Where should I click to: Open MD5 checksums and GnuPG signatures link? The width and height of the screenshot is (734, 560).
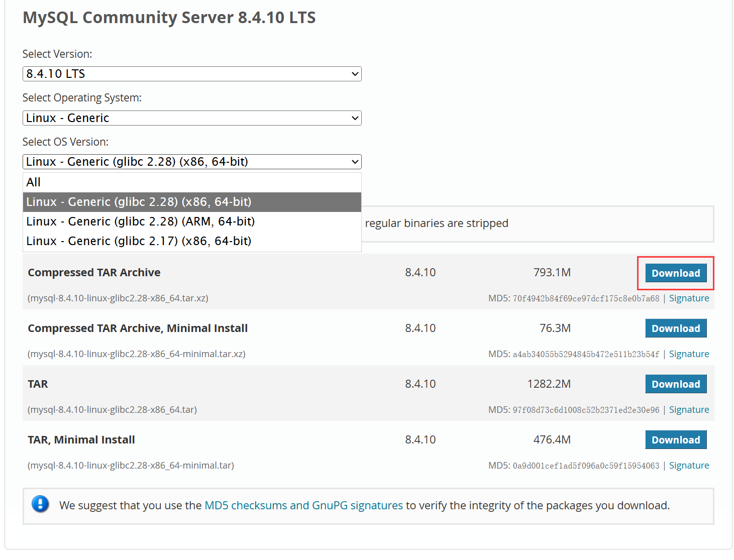click(x=303, y=505)
